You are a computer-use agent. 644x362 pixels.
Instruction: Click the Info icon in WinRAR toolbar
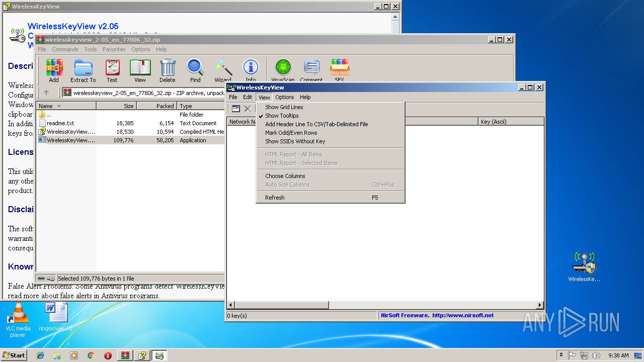click(x=251, y=70)
